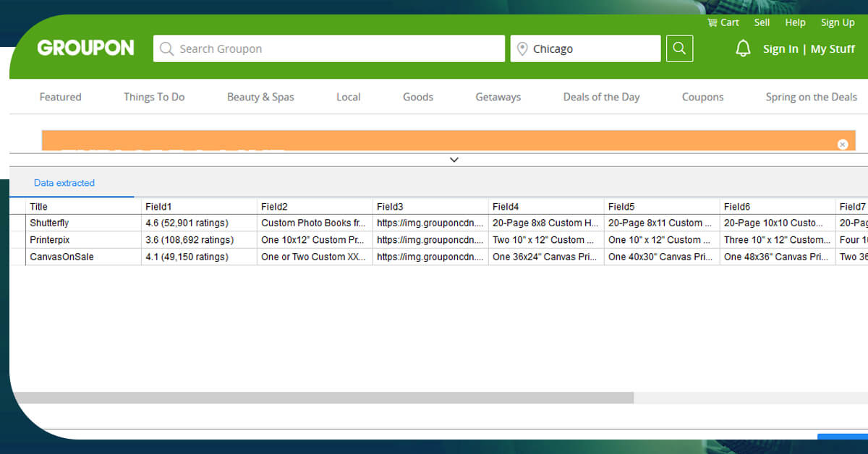Image resolution: width=868 pixels, height=454 pixels.
Task: Click the Chicago location field
Action: click(x=586, y=48)
